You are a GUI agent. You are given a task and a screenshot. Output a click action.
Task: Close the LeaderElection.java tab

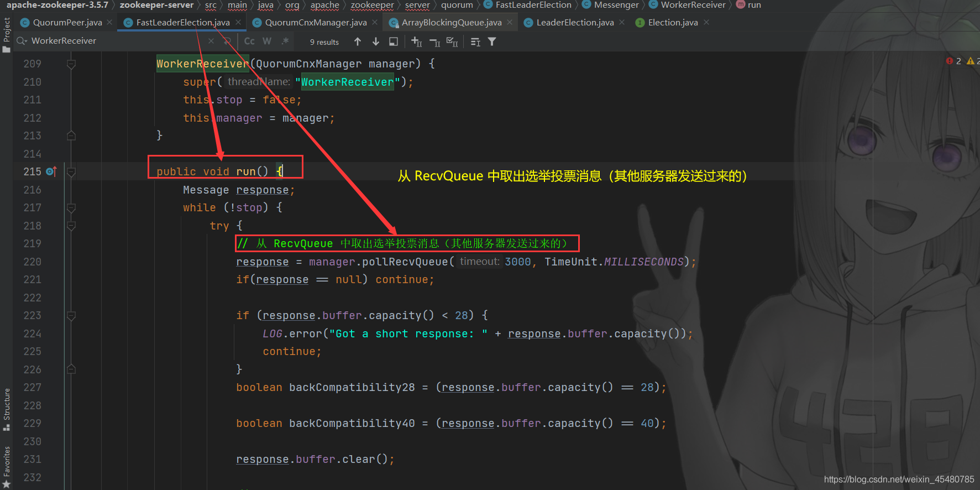622,22
